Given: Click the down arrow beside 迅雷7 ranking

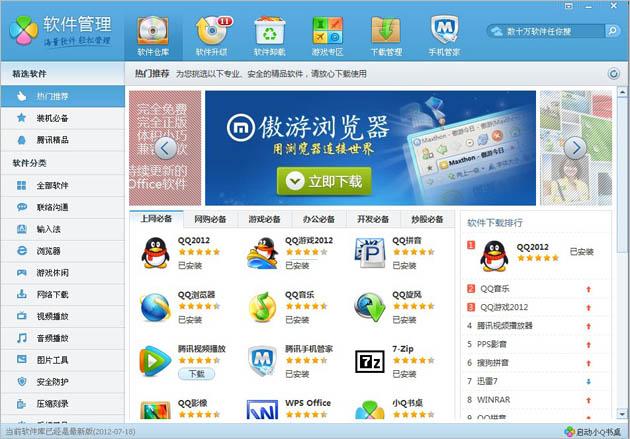Looking at the screenshot, I should pyautogui.click(x=589, y=382).
